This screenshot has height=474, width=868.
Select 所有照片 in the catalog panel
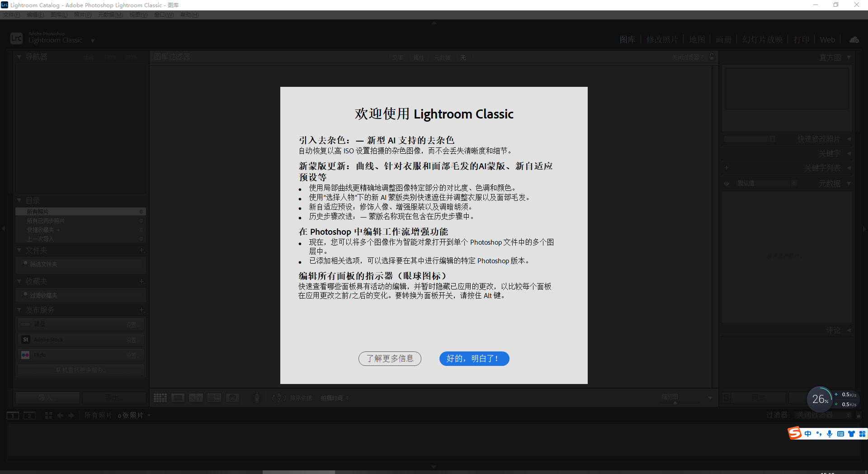(x=80, y=212)
